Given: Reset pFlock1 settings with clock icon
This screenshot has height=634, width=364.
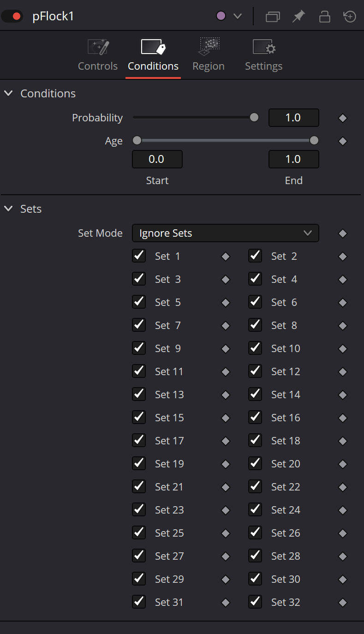Looking at the screenshot, I should pyautogui.click(x=350, y=17).
